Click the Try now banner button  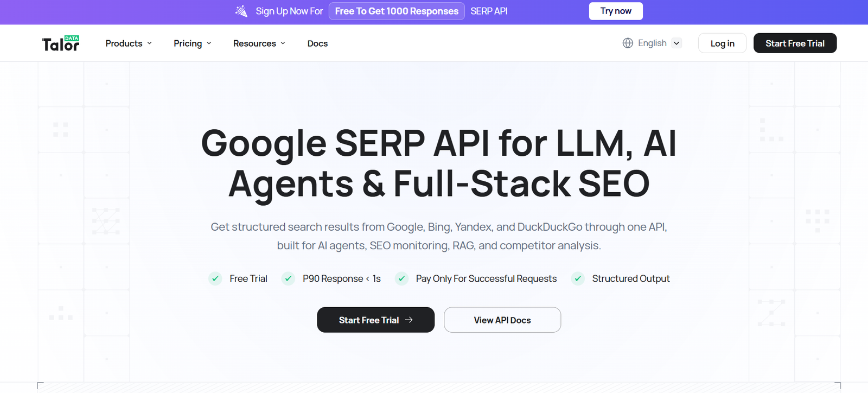pyautogui.click(x=616, y=11)
